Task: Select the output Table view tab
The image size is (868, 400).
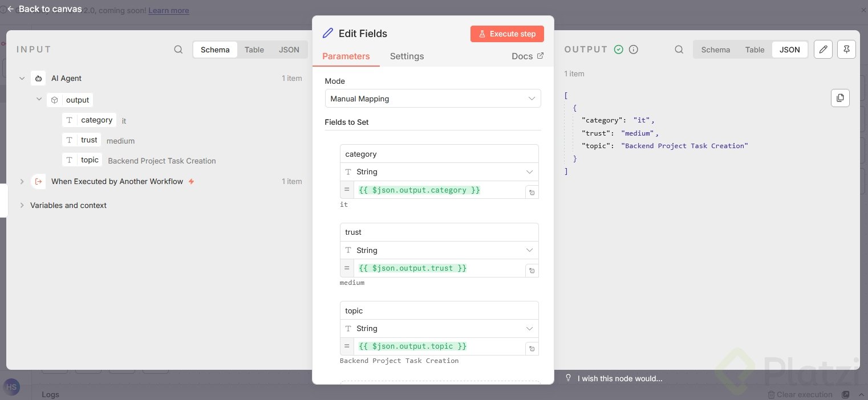Action: tap(755, 50)
